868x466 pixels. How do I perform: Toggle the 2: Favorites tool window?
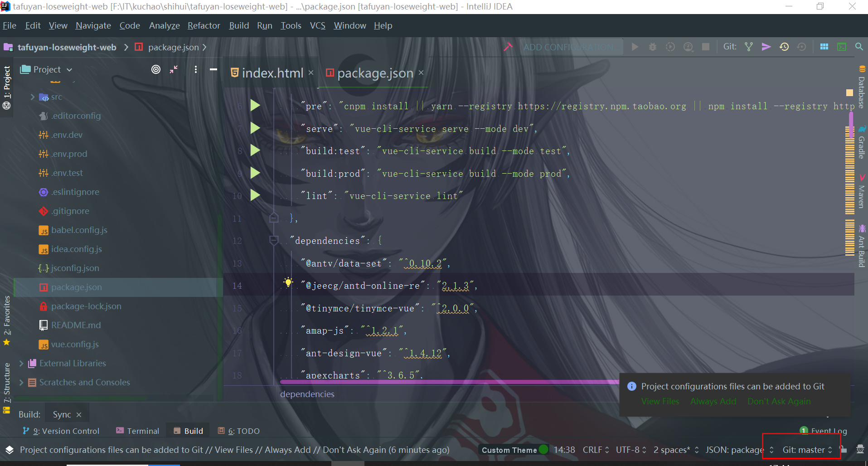click(x=6, y=320)
